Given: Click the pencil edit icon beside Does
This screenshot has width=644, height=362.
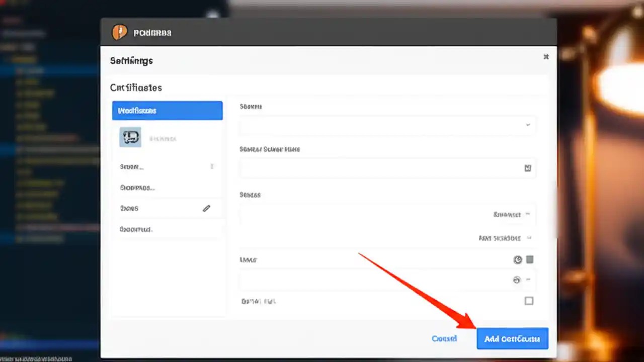Looking at the screenshot, I should (206, 208).
